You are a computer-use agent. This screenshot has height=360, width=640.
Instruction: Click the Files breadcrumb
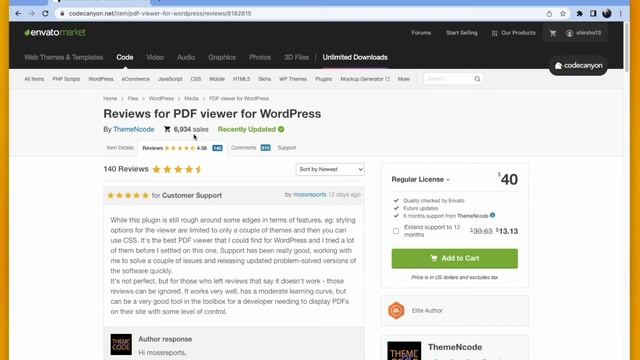click(x=133, y=98)
